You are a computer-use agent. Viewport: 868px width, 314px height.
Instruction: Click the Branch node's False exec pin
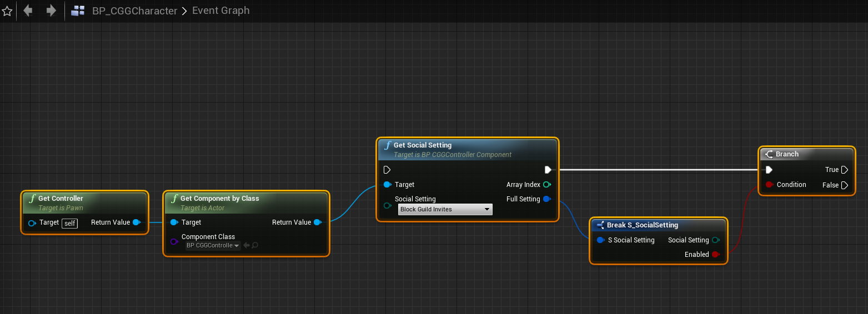845,185
